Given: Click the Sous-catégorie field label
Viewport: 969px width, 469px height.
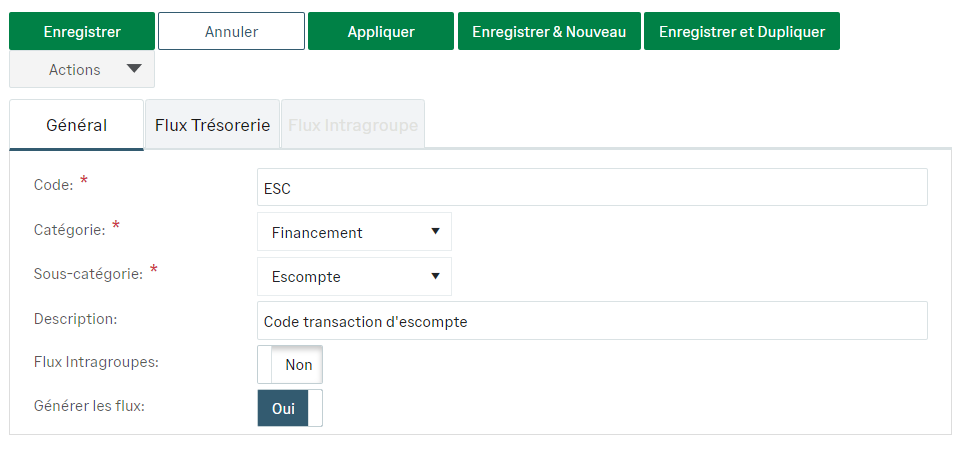Looking at the screenshot, I should tap(88, 274).
